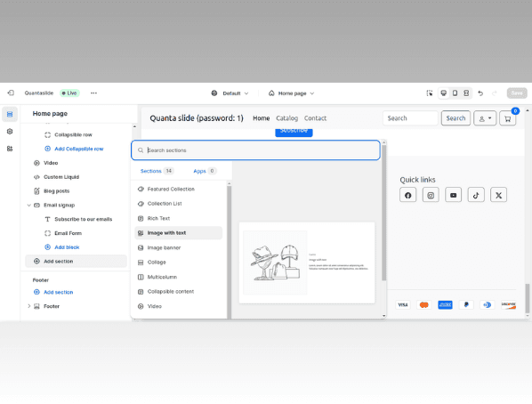Click the Visa payment icon
The width and height of the screenshot is (532, 404).
(x=403, y=305)
